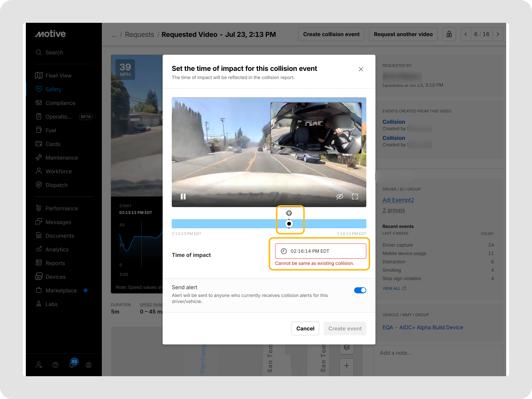The width and height of the screenshot is (532, 399).
Task: Close the time of impact dialog
Action: (361, 69)
